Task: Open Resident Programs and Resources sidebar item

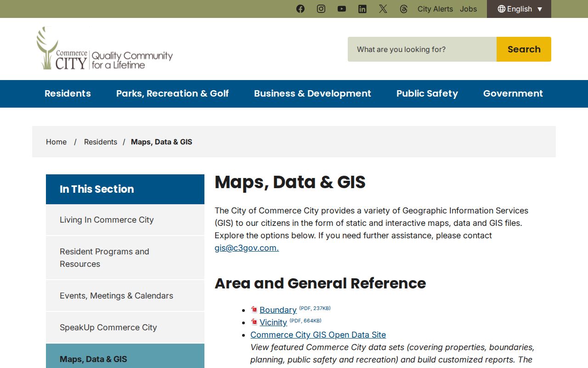Action: (x=125, y=258)
